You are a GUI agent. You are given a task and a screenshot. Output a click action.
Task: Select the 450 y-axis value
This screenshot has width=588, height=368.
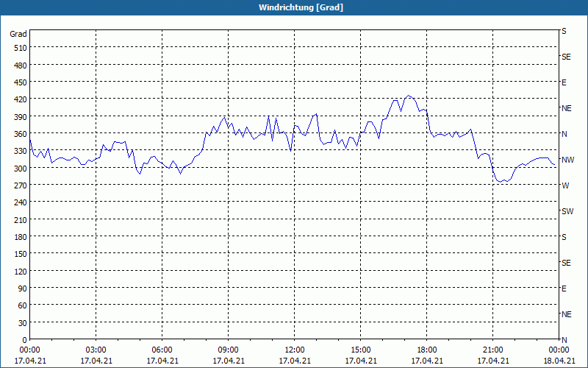pyautogui.click(x=21, y=82)
